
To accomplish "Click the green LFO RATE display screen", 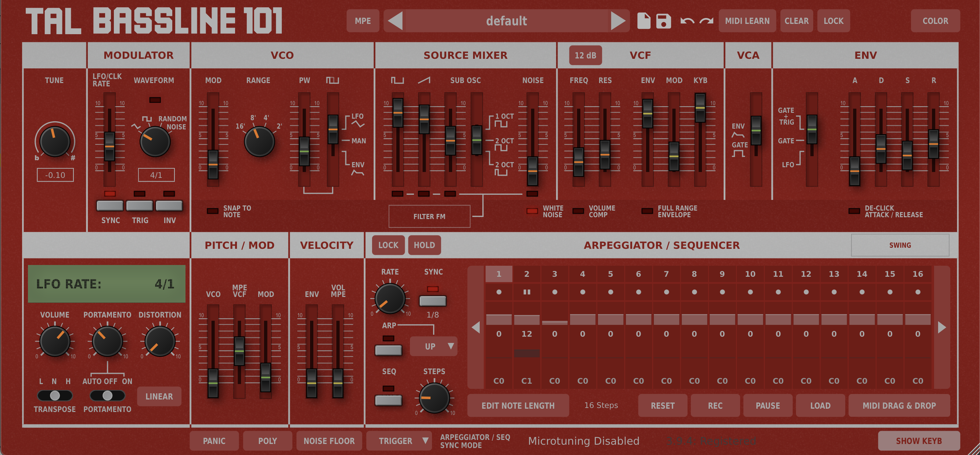I will pyautogui.click(x=107, y=284).
